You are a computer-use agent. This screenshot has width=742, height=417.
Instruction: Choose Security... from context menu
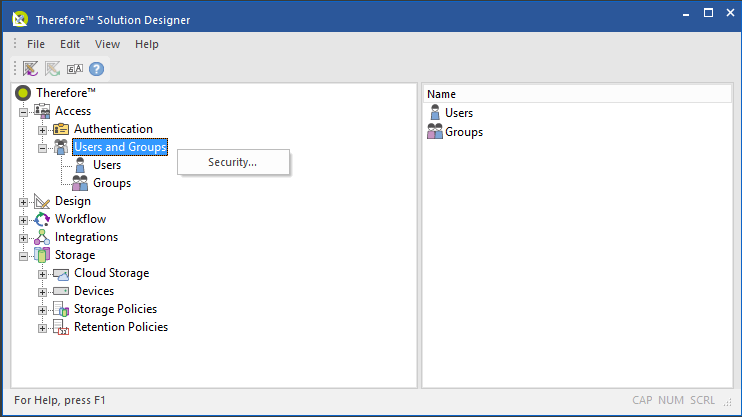click(233, 162)
